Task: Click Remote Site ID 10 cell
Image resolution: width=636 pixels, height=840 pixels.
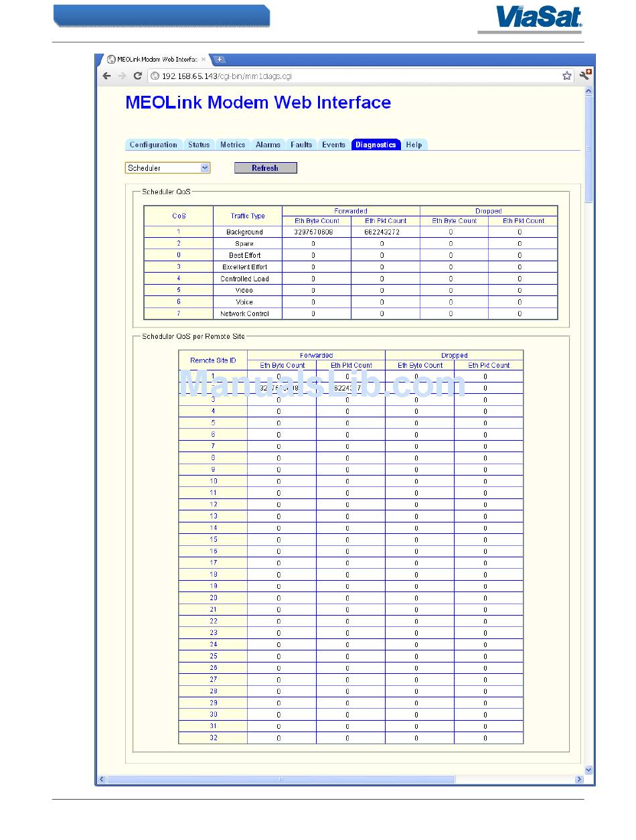Action: click(213, 481)
